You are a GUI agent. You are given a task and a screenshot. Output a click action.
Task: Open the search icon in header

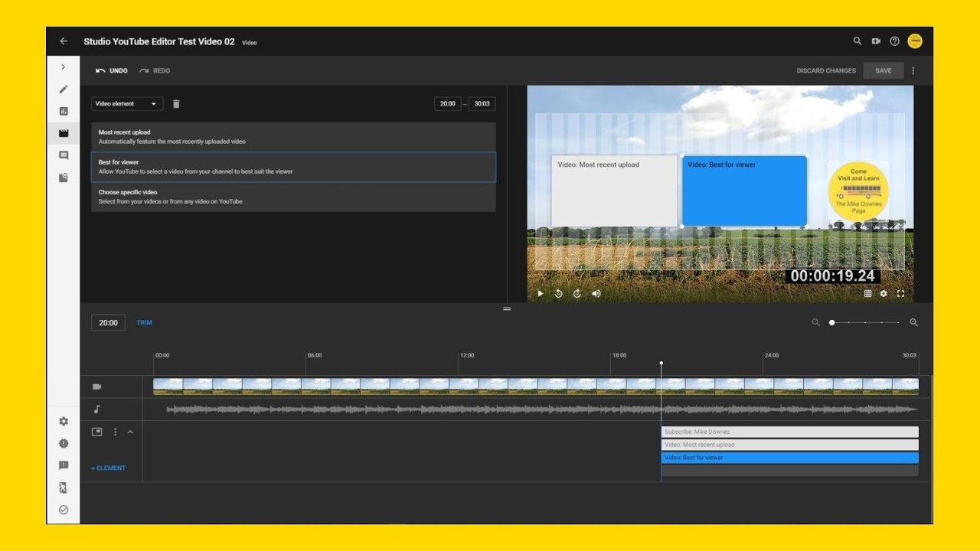pos(857,41)
